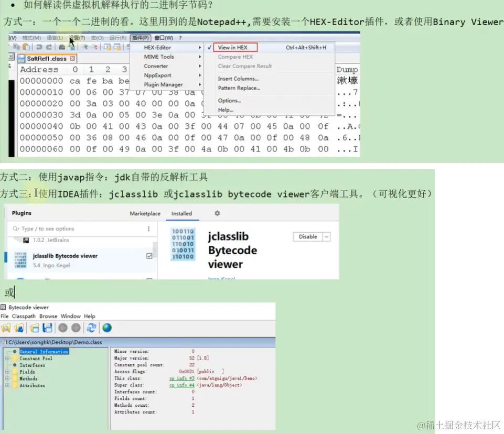Click Notepad++ paste clipboard icon
This screenshot has width=504, height=434.
click(26, 47)
